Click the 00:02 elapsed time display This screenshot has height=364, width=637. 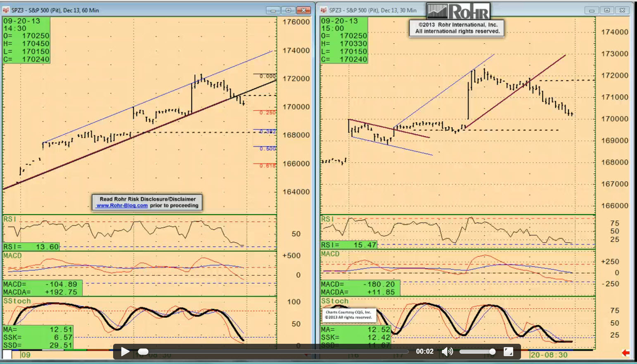tap(424, 352)
